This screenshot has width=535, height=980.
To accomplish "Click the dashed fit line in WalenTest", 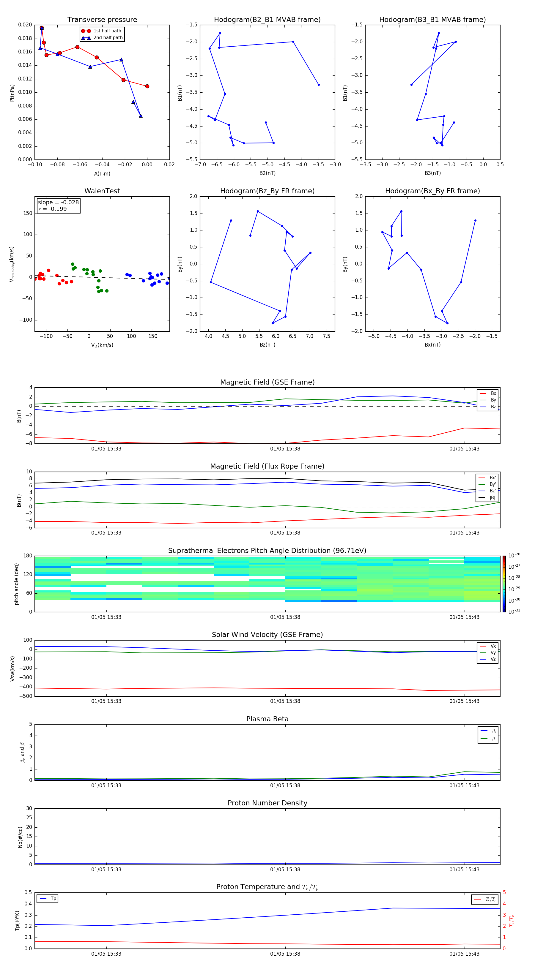I will [102, 278].
